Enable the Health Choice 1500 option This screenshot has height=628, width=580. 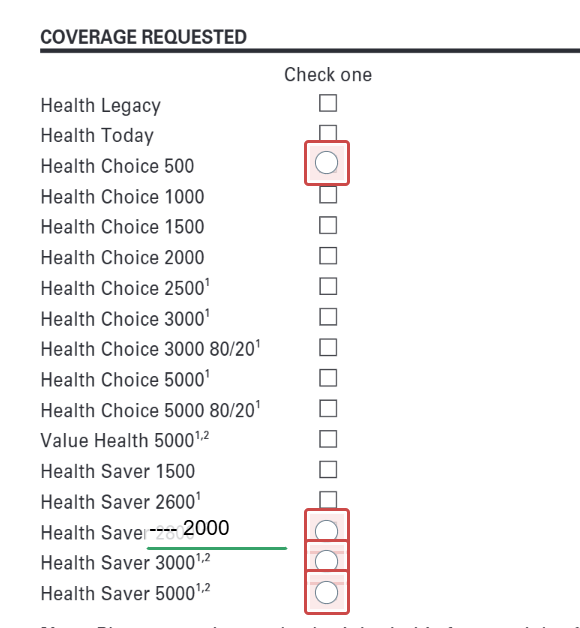point(328,225)
